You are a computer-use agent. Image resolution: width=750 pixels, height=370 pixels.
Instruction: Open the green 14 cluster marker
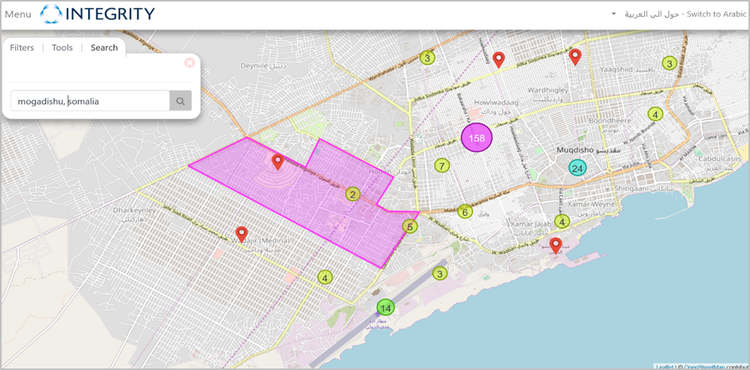[x=386, y=308]
